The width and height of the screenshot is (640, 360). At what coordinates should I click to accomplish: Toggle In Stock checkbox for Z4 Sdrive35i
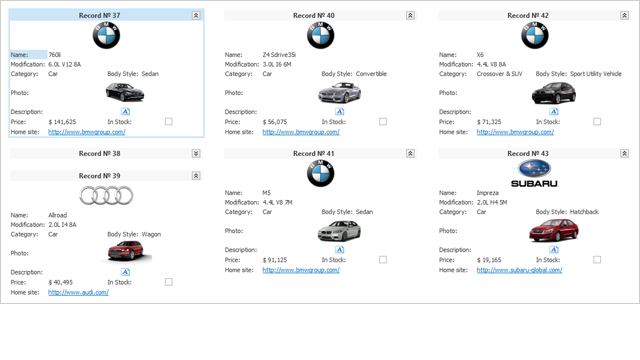383,122
